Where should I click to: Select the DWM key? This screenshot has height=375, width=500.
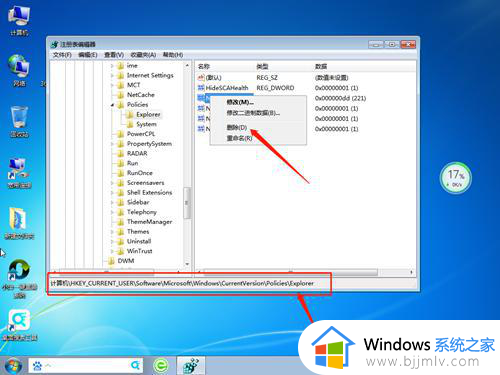[x=126, y=261]
